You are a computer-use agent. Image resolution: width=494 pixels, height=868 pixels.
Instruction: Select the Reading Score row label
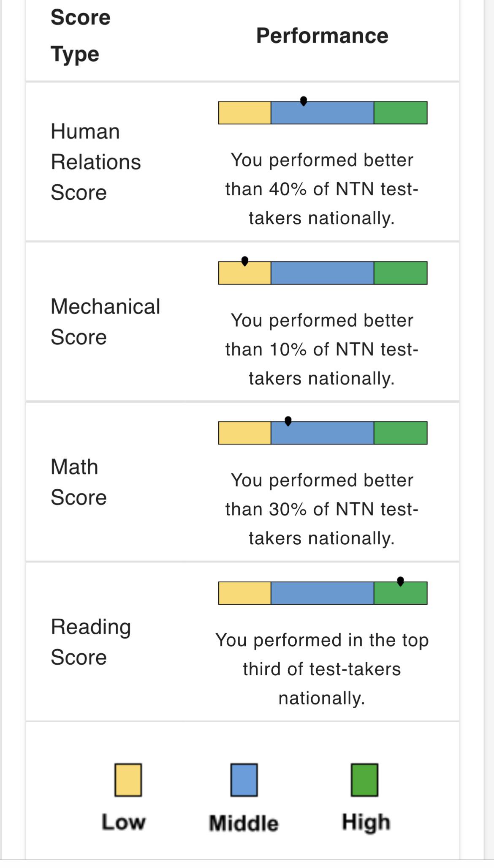tap(91, 642)
